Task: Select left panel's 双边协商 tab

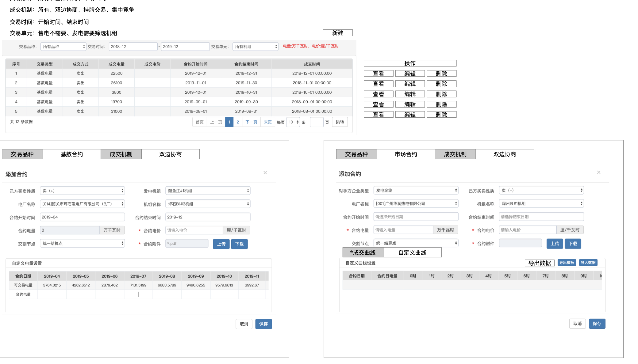Action: click(171, 154)
